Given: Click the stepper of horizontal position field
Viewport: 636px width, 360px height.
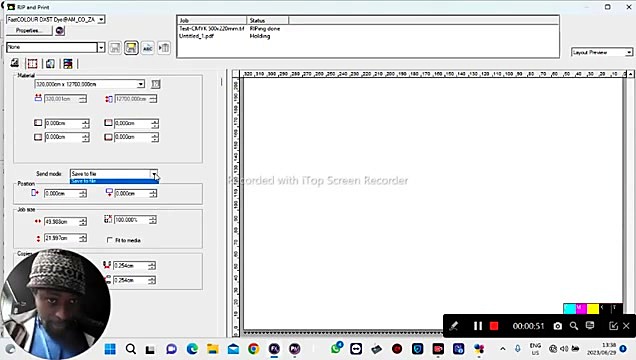Looking at the screenshot, I should click(x=83, y=193).
